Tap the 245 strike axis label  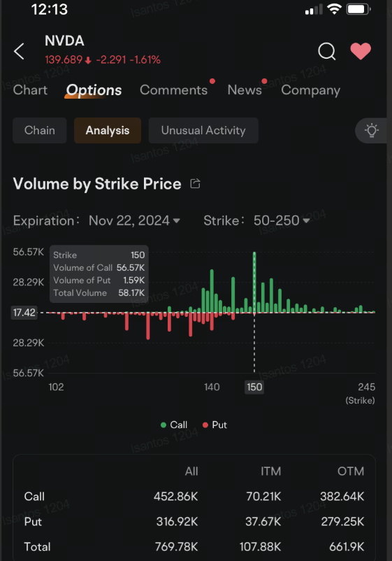point(367,387)
